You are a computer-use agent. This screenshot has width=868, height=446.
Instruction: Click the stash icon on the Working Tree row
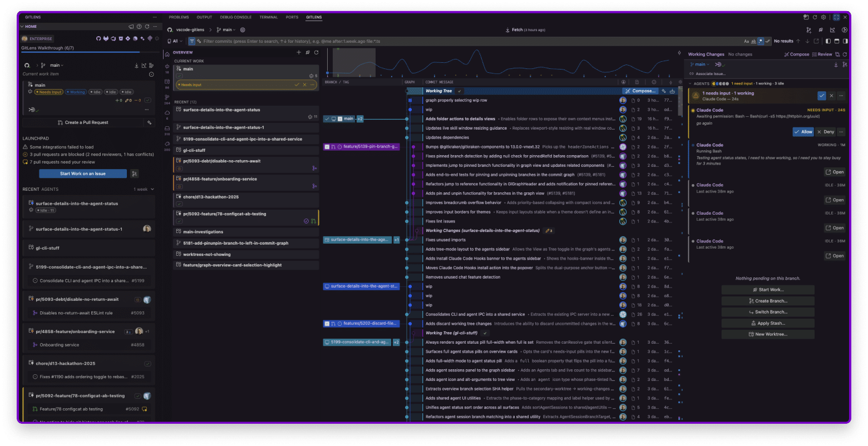(x=672, y=91)
